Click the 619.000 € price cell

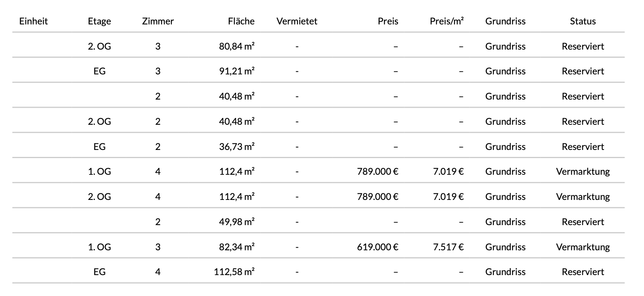(377, 247)
